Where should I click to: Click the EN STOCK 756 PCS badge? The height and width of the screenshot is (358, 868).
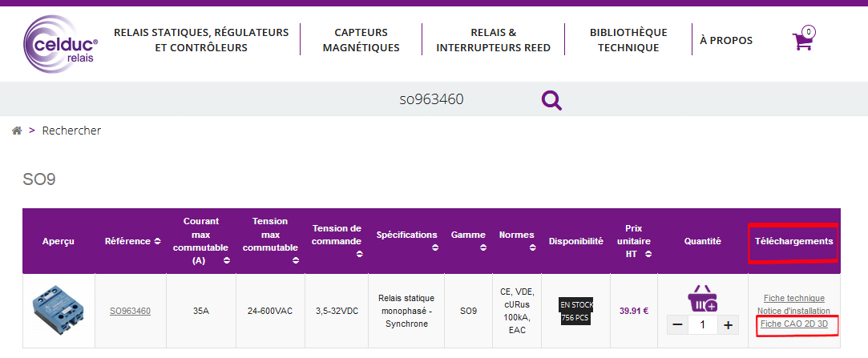[x=575, y=311]
